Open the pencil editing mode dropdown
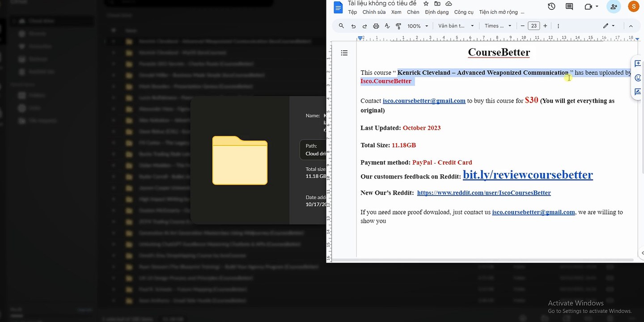 609,26
